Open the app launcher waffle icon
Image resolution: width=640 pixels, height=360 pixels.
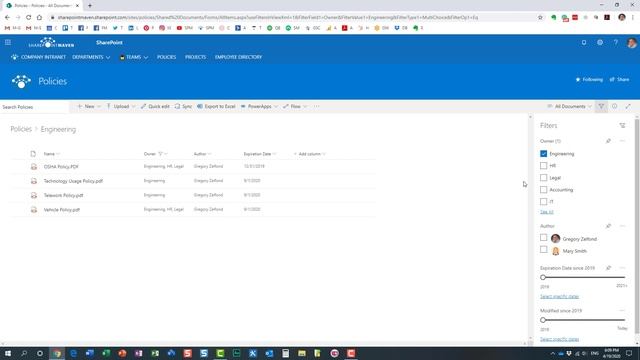pos(8,42)
